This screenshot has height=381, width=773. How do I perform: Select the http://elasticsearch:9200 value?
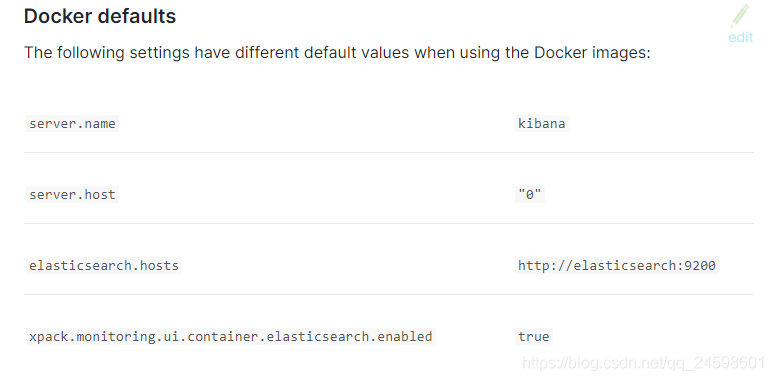(616, 265)
